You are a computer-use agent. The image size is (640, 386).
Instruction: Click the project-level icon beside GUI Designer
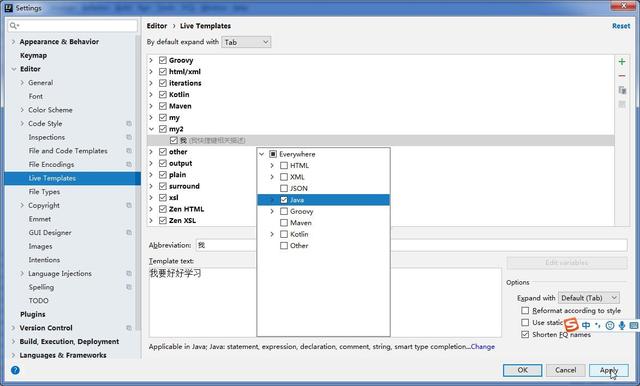click(x=129, y=233)
